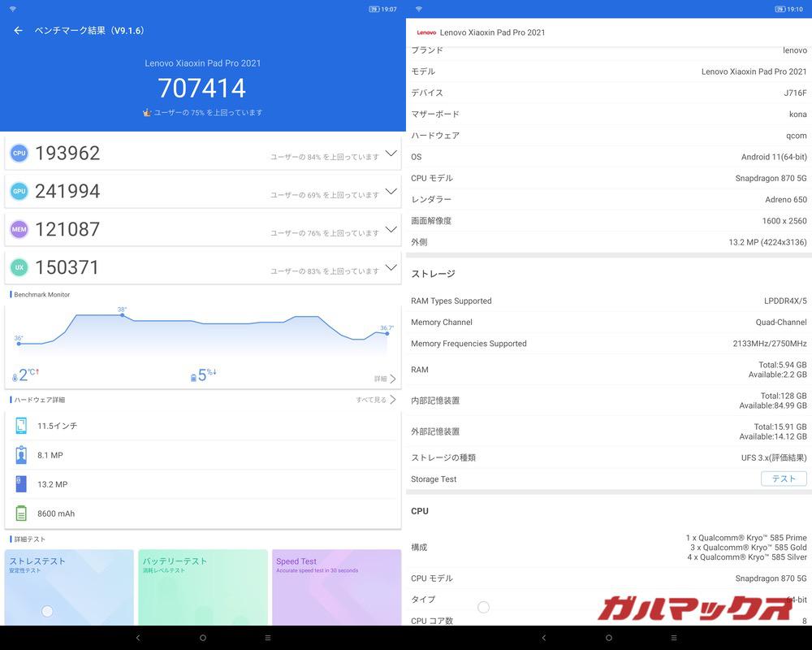Tap the recent apps icon in the navigation bar
The image size is (812, 650).
(x=267, y=639)
